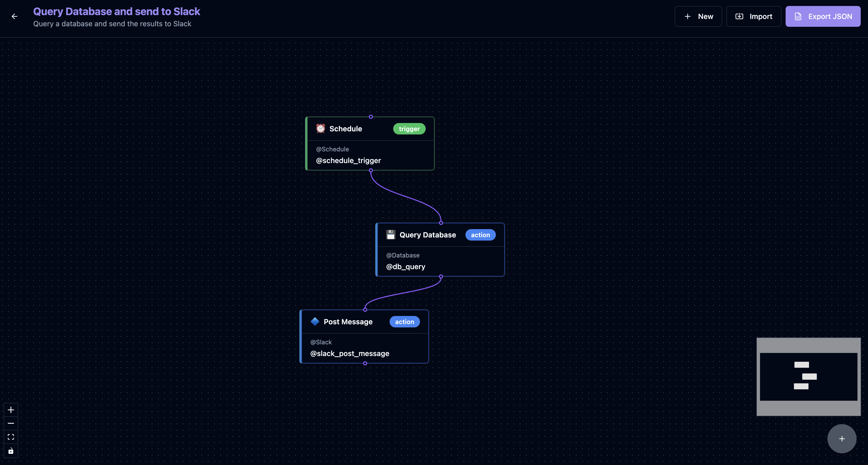Click the alarm clock Schedule icon

click(320, 128)
